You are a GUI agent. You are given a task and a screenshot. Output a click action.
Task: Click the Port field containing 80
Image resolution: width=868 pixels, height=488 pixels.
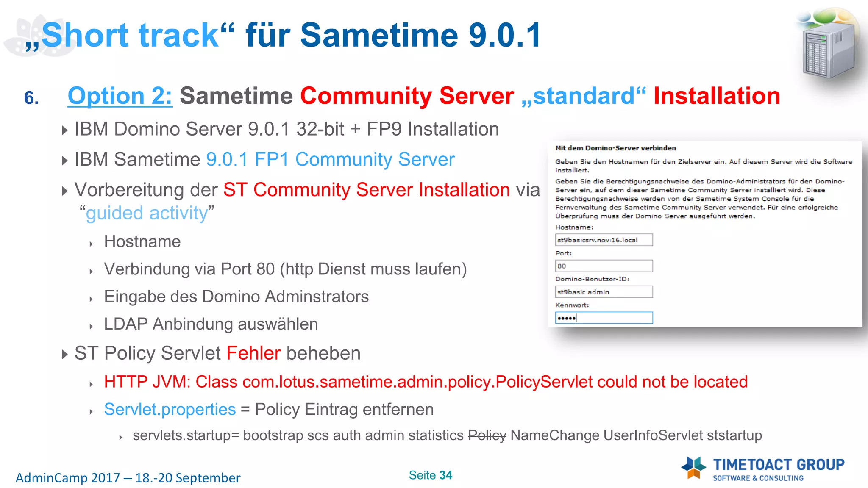point(604,266)
